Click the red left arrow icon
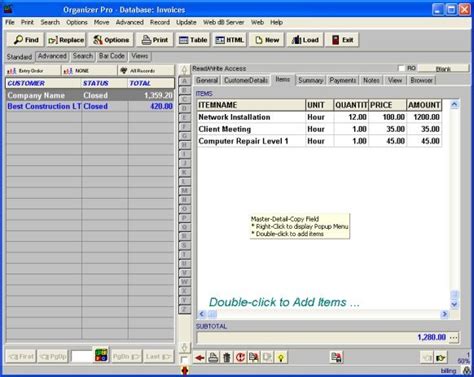 point(200,358)
